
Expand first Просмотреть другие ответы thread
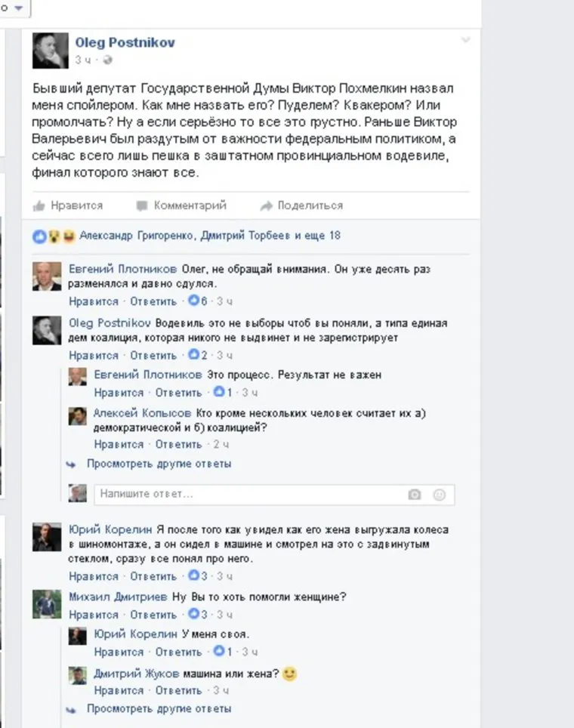point(159,464)
